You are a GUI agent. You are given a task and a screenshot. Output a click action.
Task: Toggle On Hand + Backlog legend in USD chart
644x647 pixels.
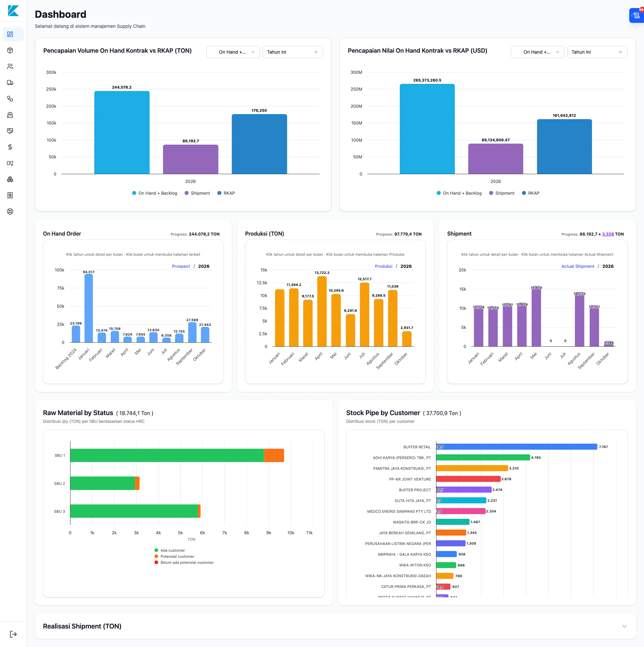click(x=459, y=193)
